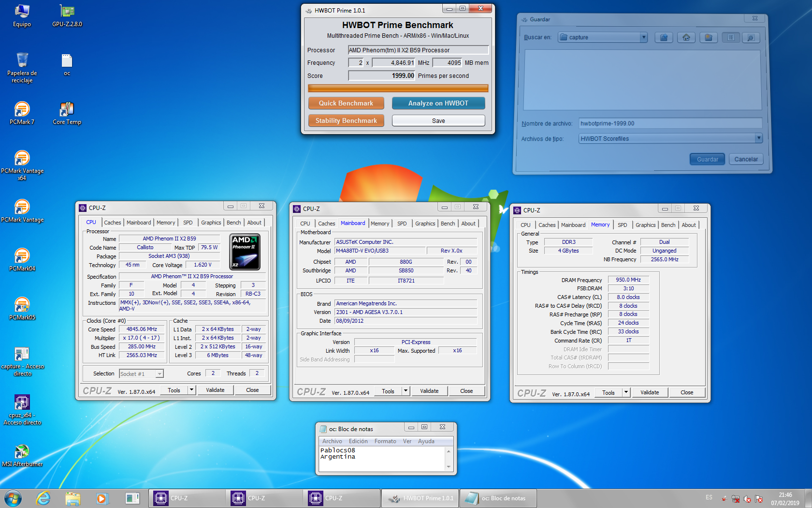Open the Ayuda menu in Bloc de notas
Image resolution: width=812 pixels, height=508 pixels.
(426, 441)
